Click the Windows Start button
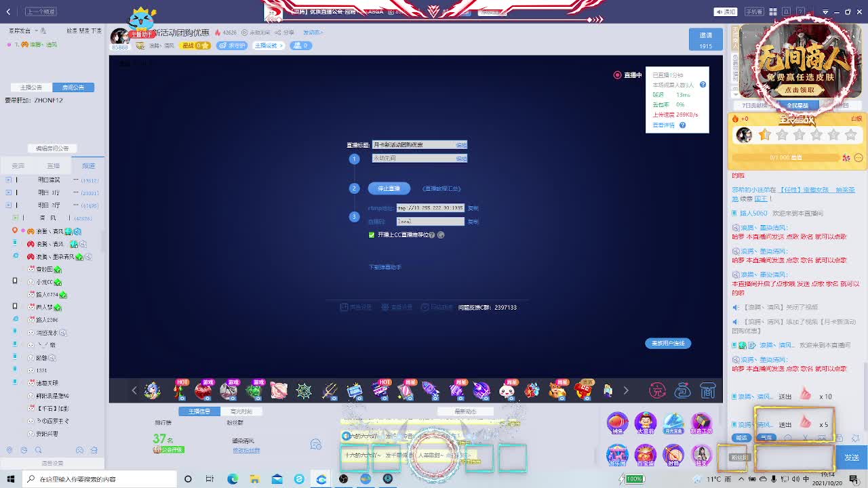The width and height of the screenshot is (868, 488). (10, 479)
